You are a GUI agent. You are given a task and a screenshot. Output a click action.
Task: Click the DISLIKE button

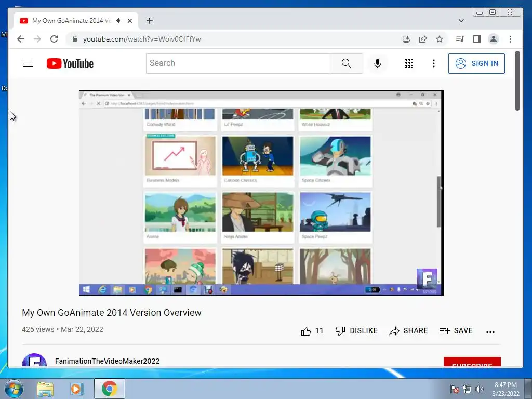[356, 330]
